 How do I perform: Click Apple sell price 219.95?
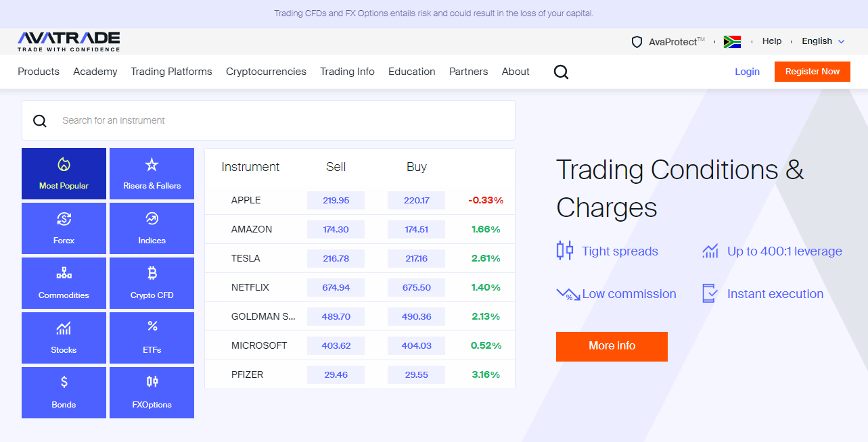(336, 200)
